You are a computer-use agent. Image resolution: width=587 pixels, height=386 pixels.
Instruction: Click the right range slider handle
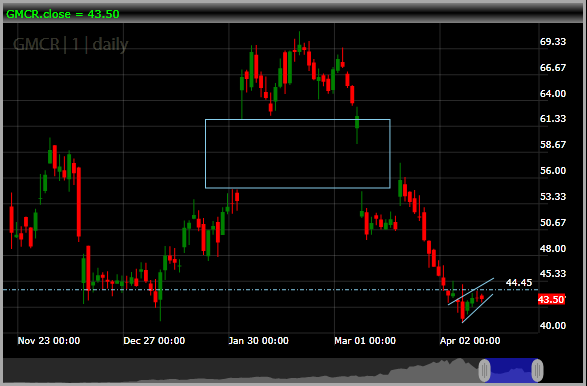coord(537,370)
